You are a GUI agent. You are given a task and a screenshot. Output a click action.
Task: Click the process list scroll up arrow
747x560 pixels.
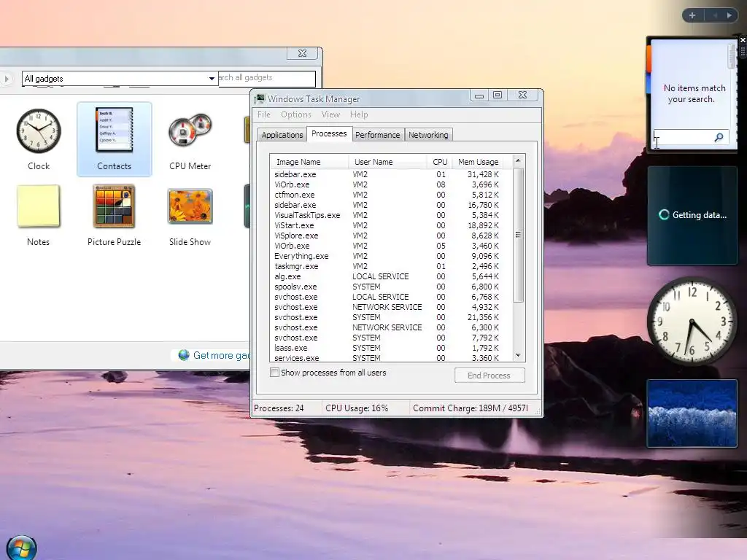(519, 161)
